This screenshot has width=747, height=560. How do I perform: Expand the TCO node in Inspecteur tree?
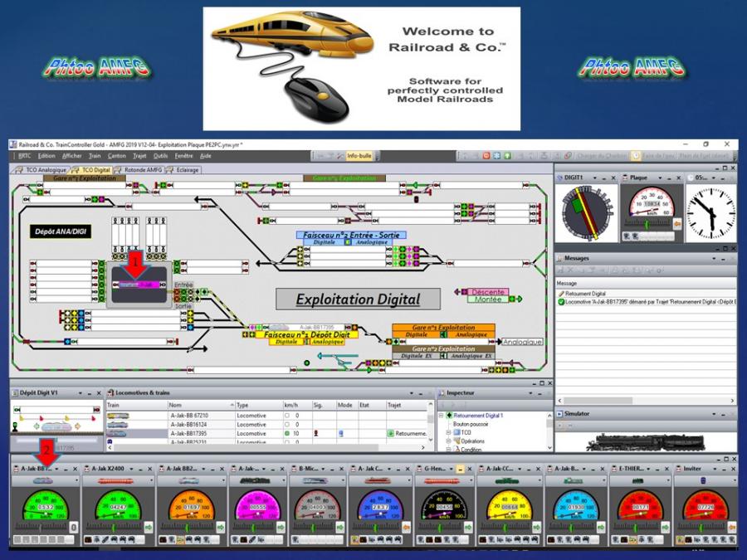(x=449, y=433)
